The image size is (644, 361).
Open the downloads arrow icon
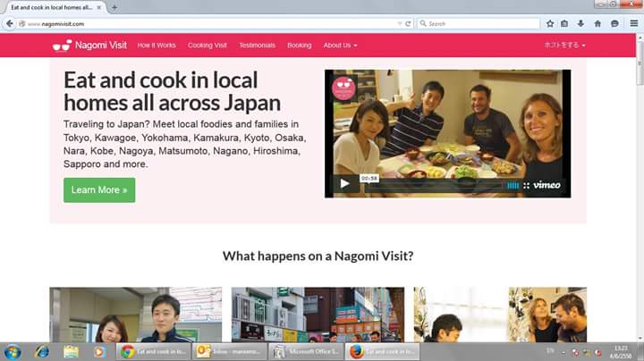580,24
